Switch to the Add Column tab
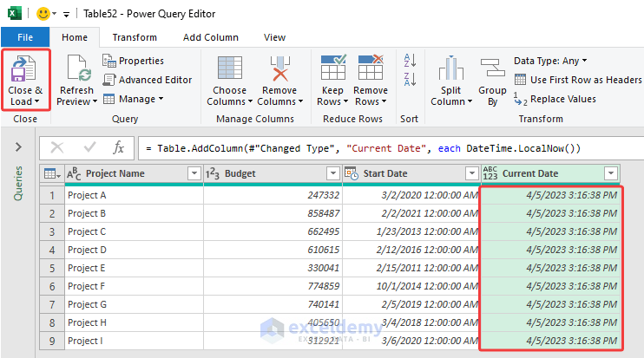The image size is (644, 358). point(211,37)
